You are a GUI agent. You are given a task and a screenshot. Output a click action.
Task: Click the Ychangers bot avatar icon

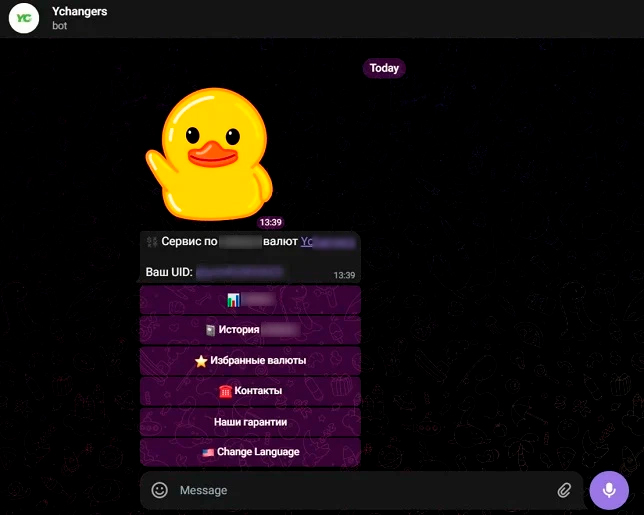coord(24,18)
